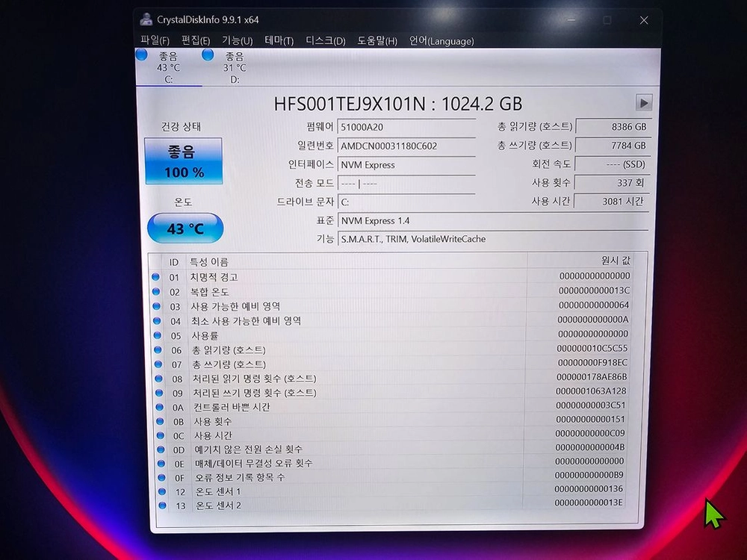Select the 복합 온도 attribute name
Viewport: 747px width, 560px height.
coord(210,292)
